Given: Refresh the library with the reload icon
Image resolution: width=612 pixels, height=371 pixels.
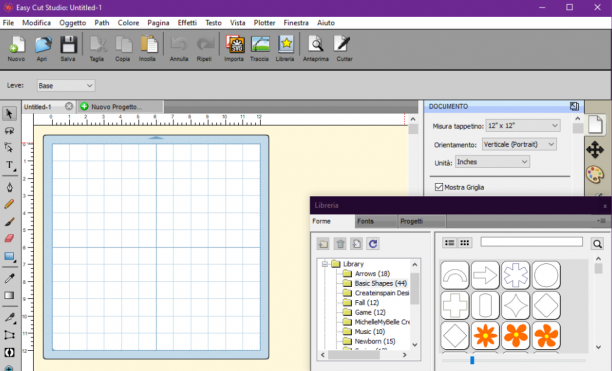Looking at the screenshot, I should coord(373,244).
